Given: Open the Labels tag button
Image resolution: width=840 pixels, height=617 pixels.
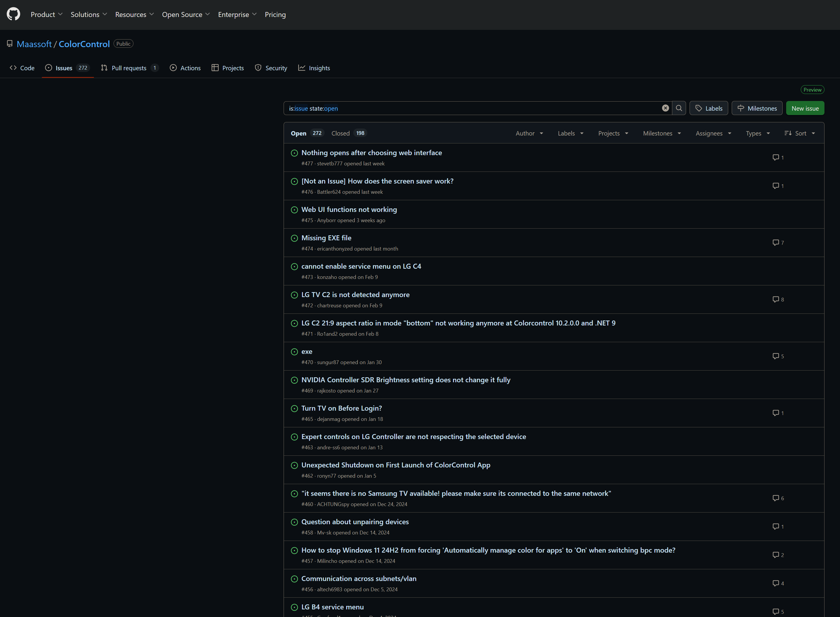Looking at the screenshot, I should click(x=708, y=108).
